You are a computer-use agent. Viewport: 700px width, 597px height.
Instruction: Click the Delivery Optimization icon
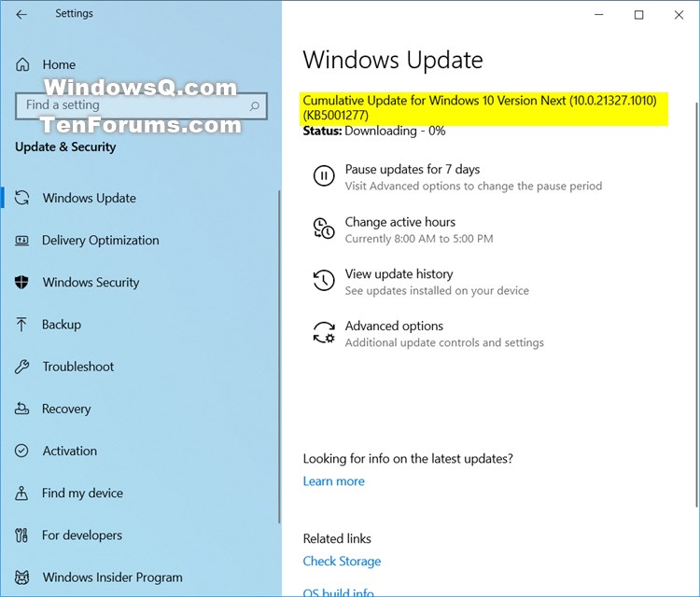click(x=21, y=241)
